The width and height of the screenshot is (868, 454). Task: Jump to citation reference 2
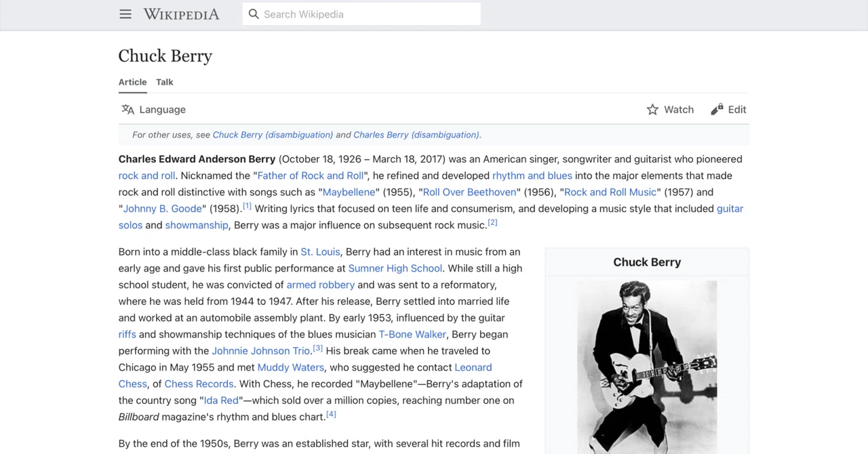coord(492,222)
